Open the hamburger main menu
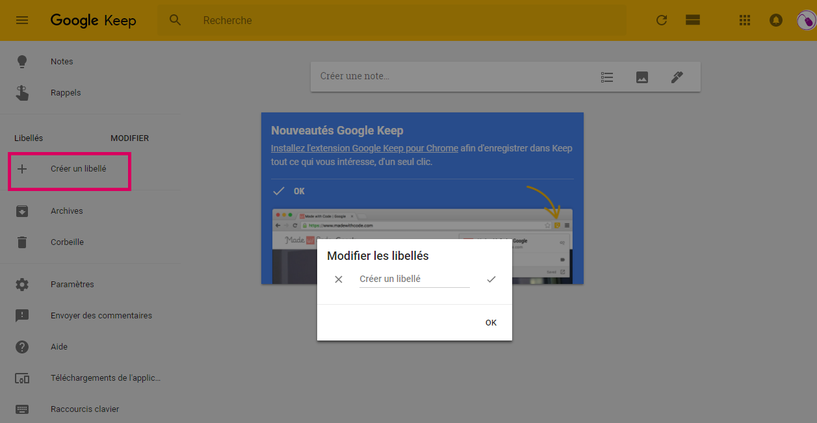 point(22,20)
